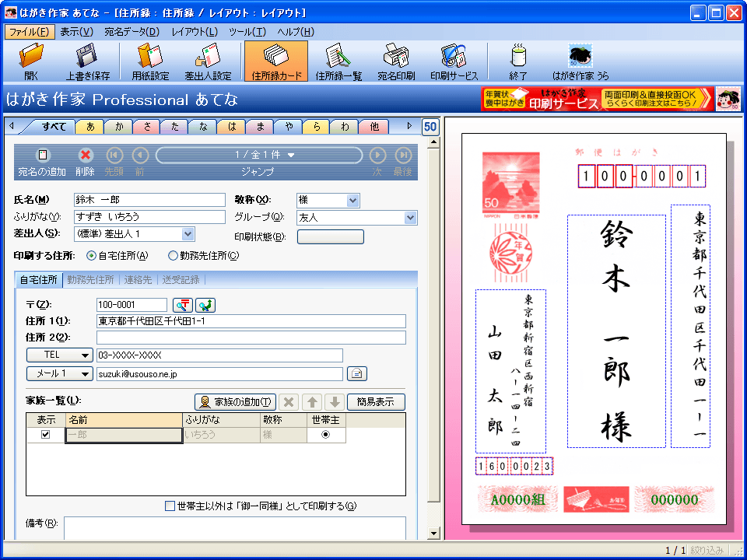The image size is (747, 560).
Task: Click the remove family member X icon
Action: click(x=288, y=402)
